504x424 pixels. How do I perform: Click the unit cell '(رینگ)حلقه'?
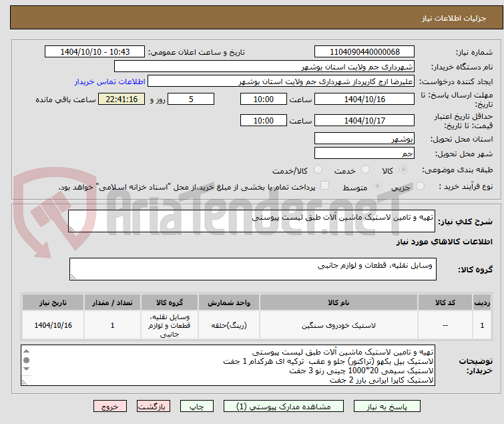click(229, 325)
